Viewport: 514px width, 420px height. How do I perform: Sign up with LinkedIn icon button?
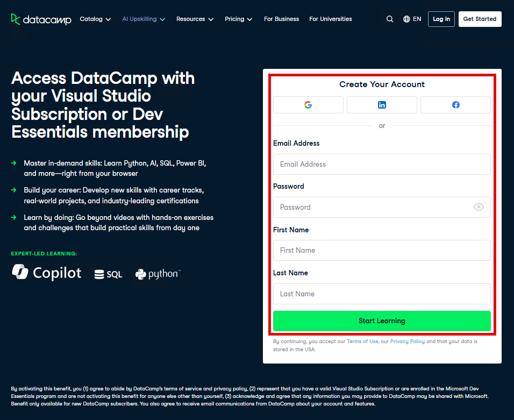tap(382, 105)
